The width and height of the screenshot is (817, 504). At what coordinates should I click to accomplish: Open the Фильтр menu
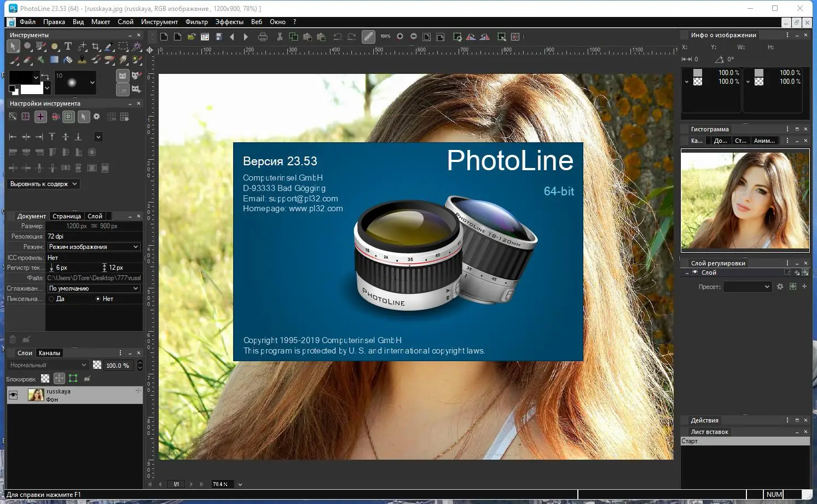(196, 22)
